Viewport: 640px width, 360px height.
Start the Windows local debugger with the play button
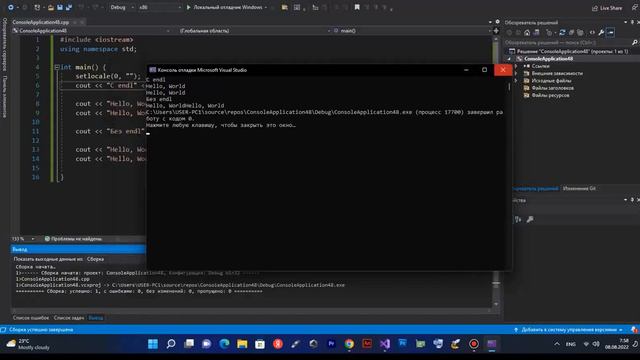pos(189,7)
